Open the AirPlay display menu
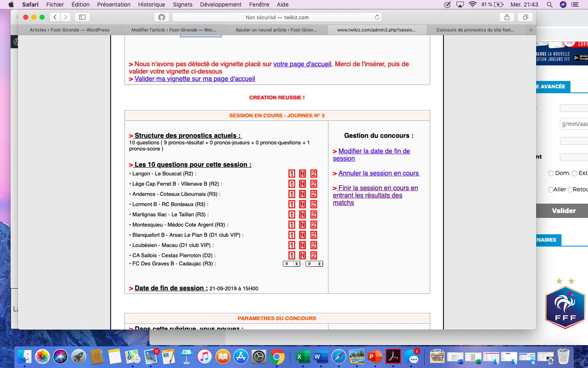 [x=460, y=4]
